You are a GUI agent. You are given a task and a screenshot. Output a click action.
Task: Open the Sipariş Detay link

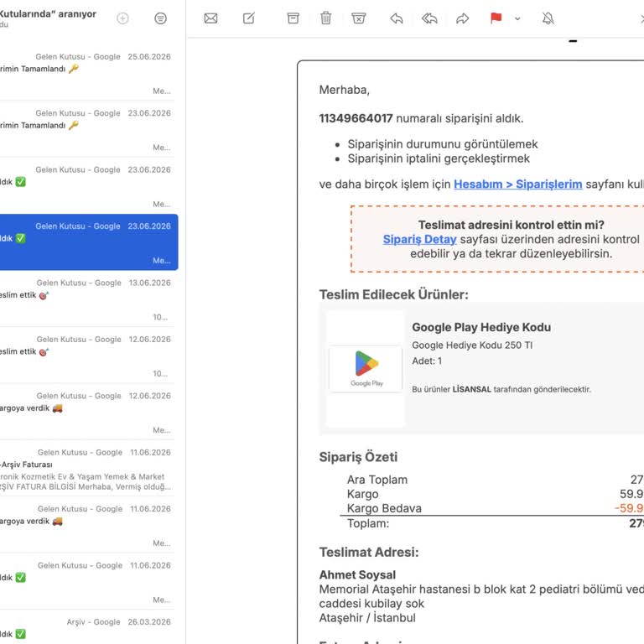pos(419,240)
